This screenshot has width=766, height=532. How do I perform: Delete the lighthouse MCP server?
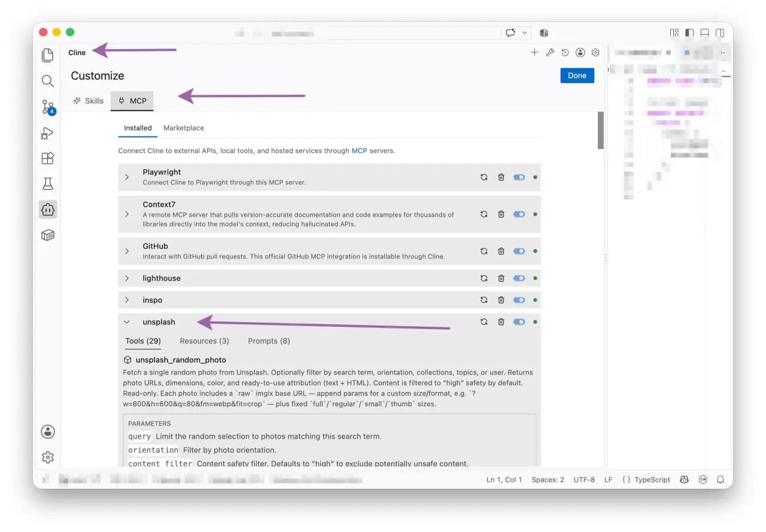pos(501,278)
